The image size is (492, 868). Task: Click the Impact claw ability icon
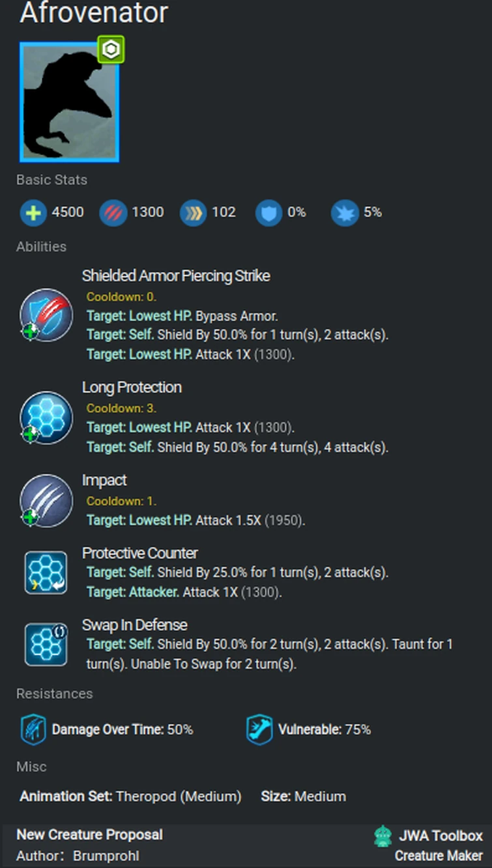pyautogui.click(x=46, y=501)
